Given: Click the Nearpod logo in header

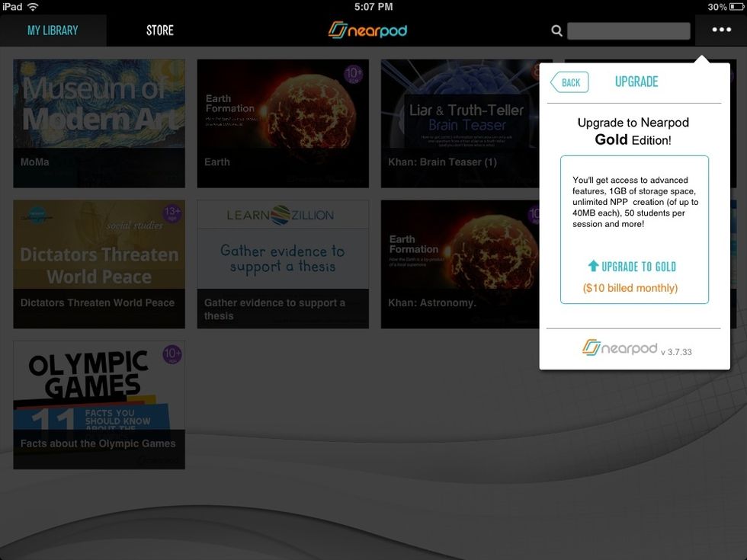Looking at the screenshot, I should [x=368, y=30].
